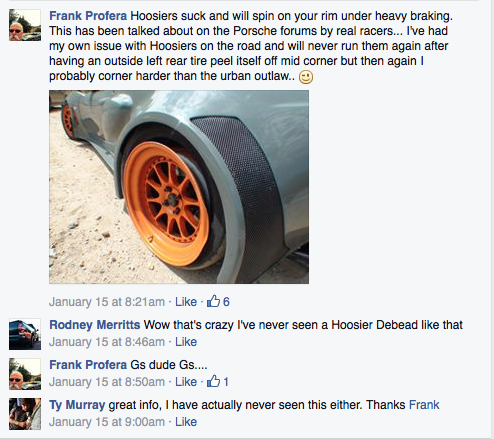
Task: Like the 'Gs dude Gs' reply
Action: tap(186, 382)
